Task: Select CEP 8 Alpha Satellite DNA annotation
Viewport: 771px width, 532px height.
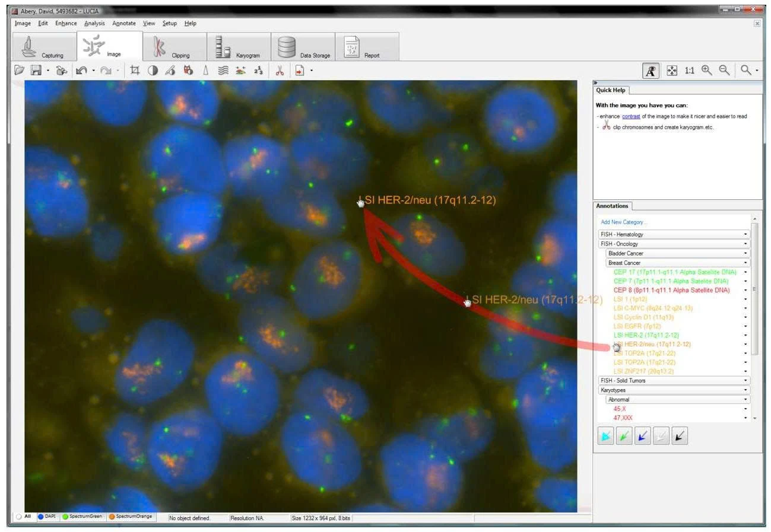Action: 672,290
